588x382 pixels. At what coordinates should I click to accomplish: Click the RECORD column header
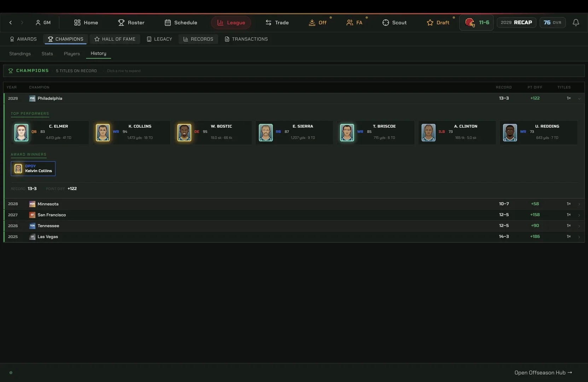(504, 87)
